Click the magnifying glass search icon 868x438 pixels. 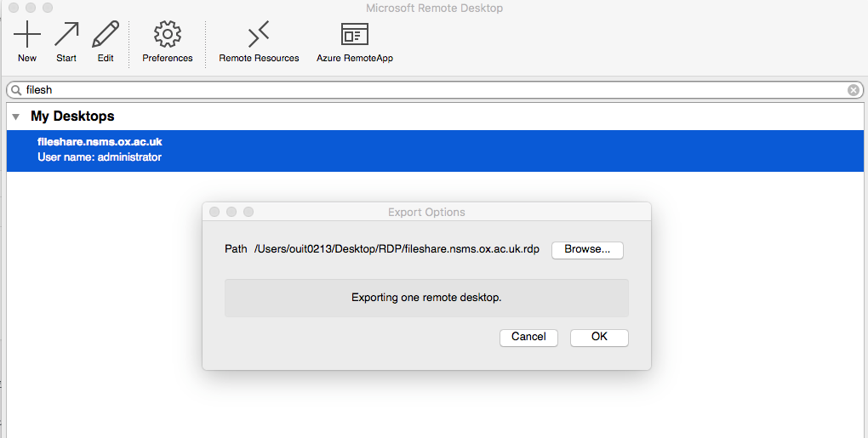16,90
